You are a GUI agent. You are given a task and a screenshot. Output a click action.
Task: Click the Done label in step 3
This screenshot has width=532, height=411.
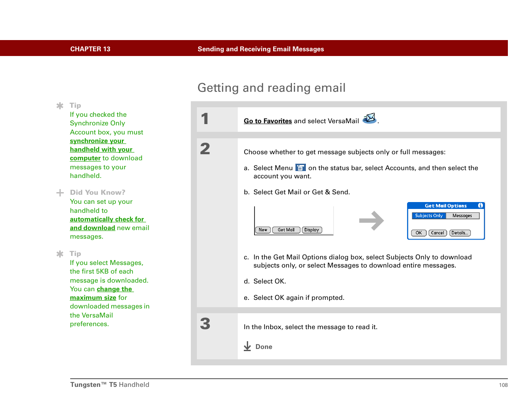[264, 347]
